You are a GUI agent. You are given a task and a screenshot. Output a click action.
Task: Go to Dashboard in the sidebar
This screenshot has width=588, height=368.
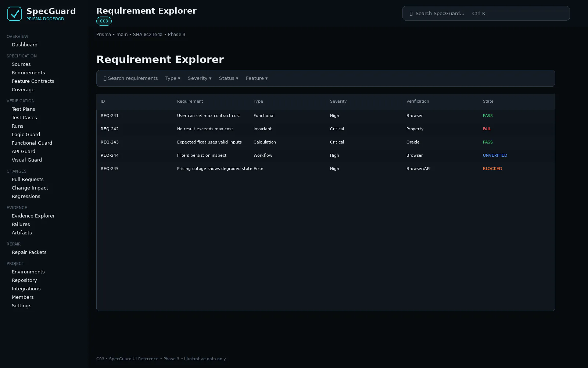click(25, 45)
